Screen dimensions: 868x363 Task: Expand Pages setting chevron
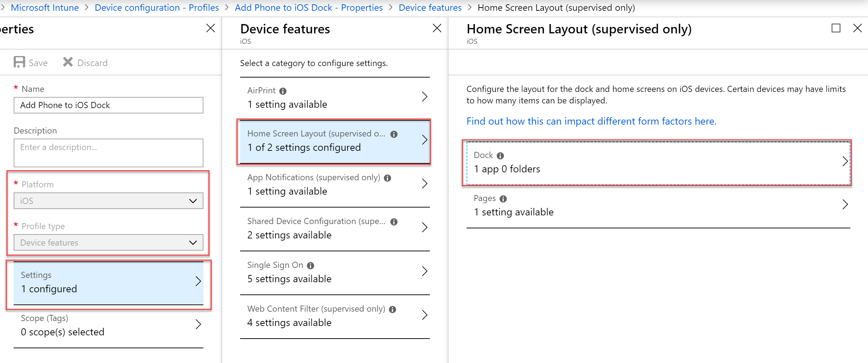tap(845, 204)
